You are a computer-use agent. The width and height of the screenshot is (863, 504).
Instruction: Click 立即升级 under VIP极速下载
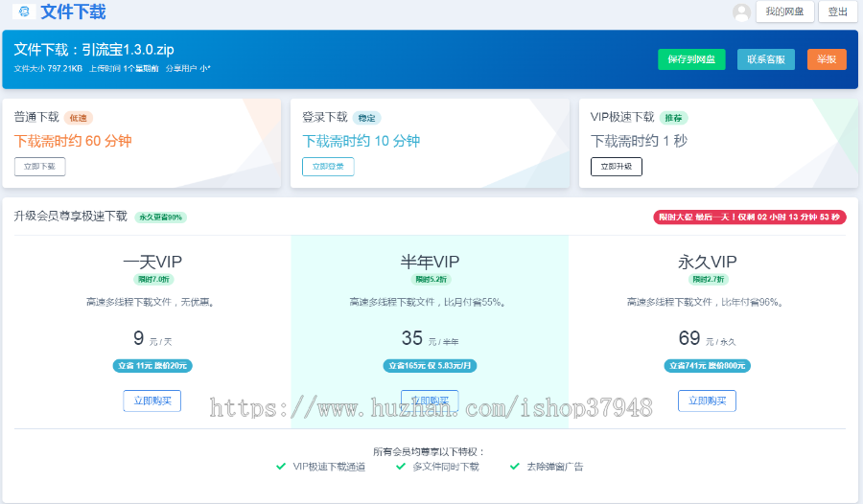[x=617, y=166]
